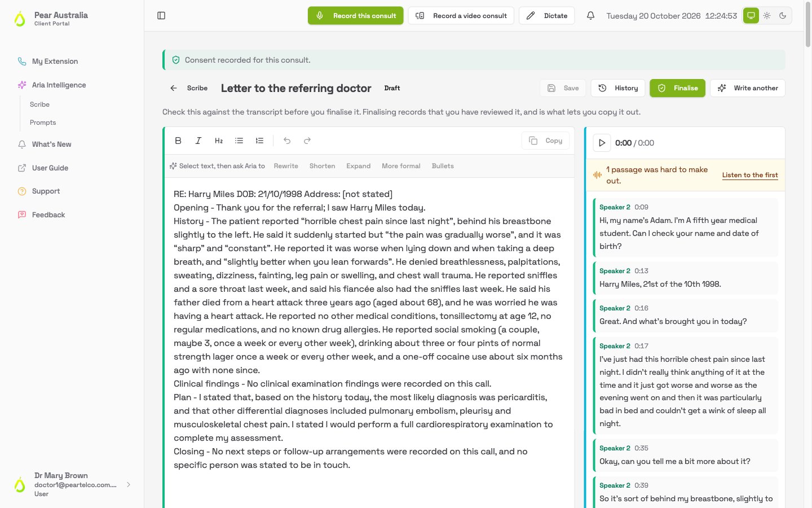The height and width of the screenshot is (508, 812).
Task: Open Dictate mode
Action: [547, 16]
